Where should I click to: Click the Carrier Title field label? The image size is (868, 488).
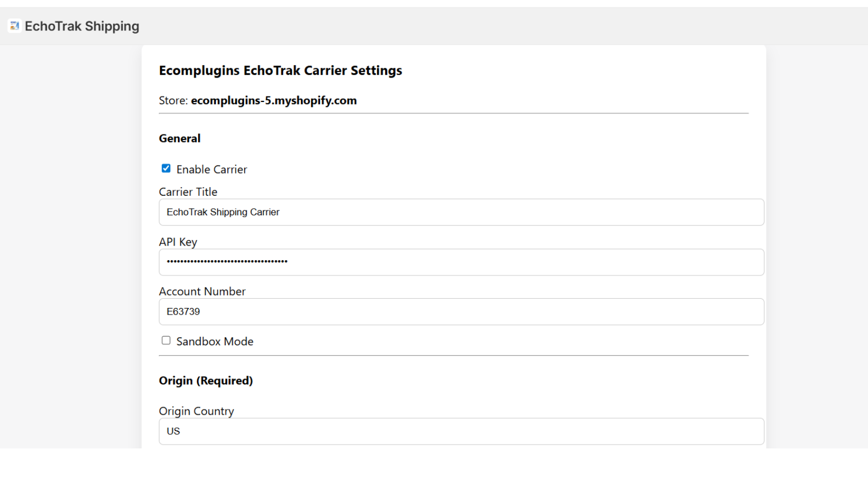188,192
